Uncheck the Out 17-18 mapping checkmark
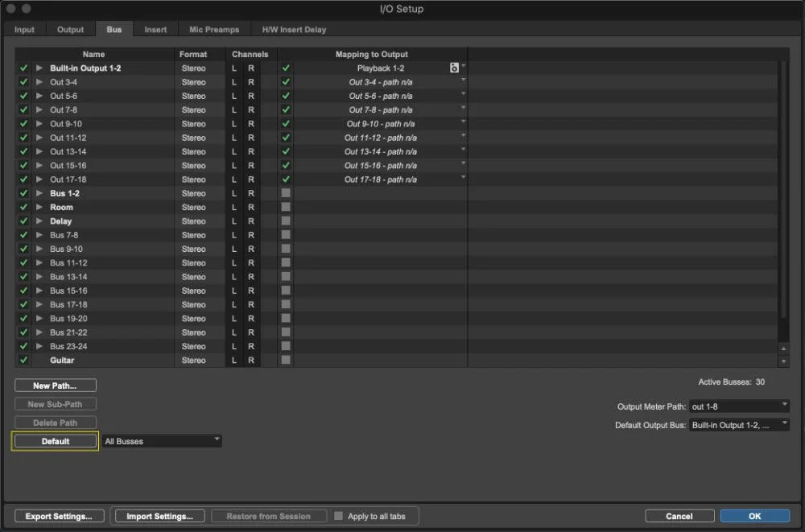Viewport: 805px width, 532px height. [x=286, y=179]
